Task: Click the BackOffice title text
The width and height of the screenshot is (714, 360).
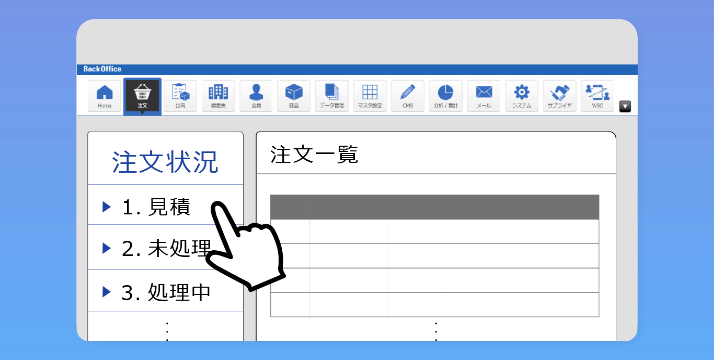Action: coord(102,69)
